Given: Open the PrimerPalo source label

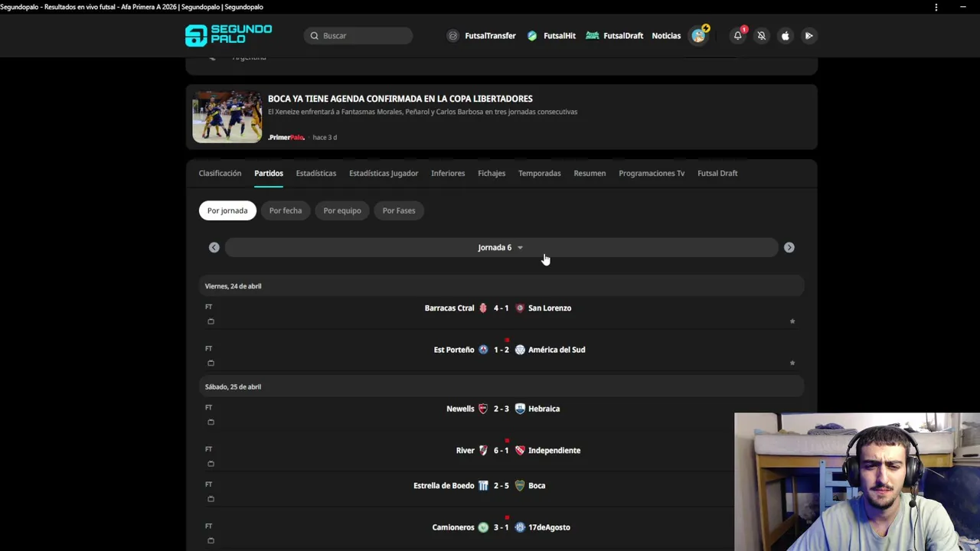Looking at the screenshot, I should coord(286,138).
